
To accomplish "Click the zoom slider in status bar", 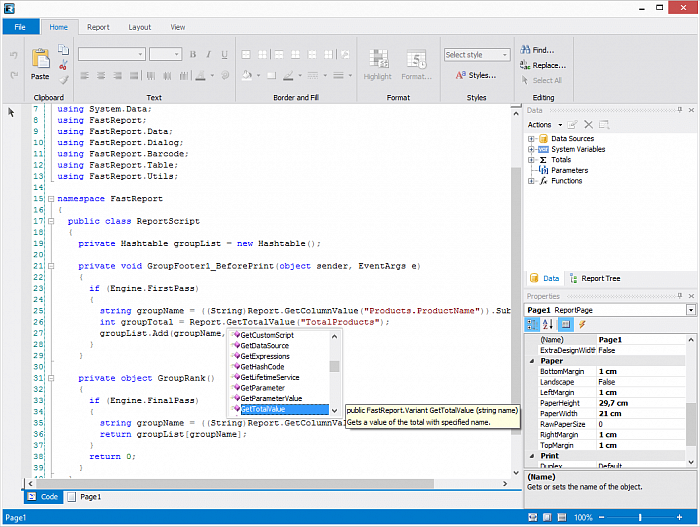I will (640, 517).
